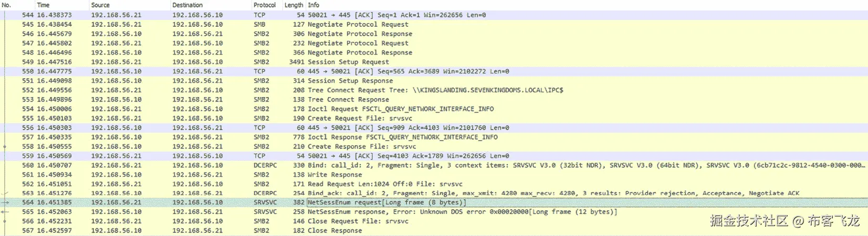Click the SRVSVC protocol cell of packet 565

click(265, 212)
